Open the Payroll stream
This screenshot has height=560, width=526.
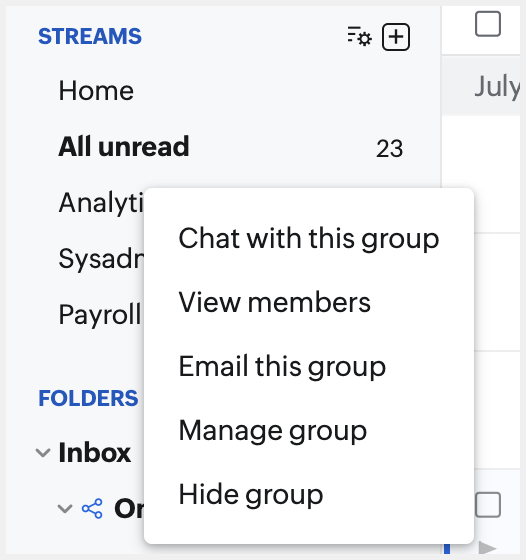pyautogui.click(x=100, y=314)
